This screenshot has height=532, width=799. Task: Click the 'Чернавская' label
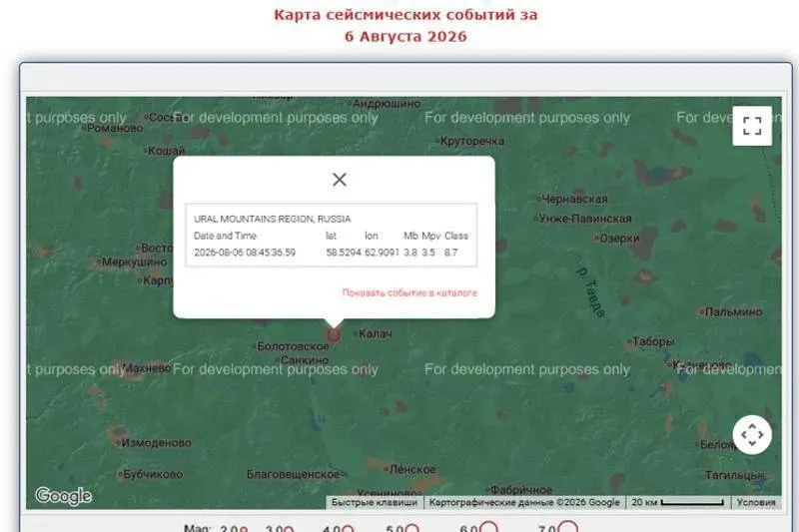[573, 199]
